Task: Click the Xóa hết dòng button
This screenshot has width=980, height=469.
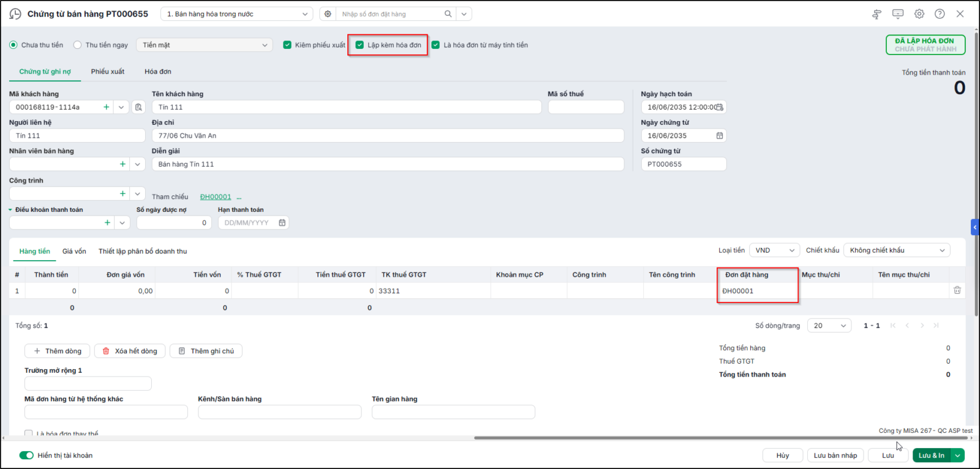Action: (x=130, y=351)
